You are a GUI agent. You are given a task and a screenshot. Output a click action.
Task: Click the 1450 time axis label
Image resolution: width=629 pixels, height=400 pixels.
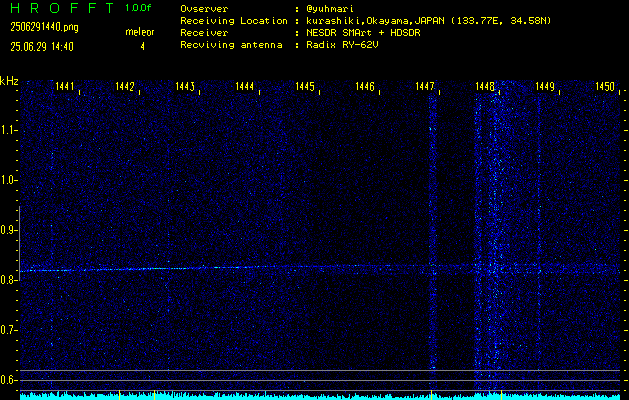pyautogui.click(x=605, y=86)
